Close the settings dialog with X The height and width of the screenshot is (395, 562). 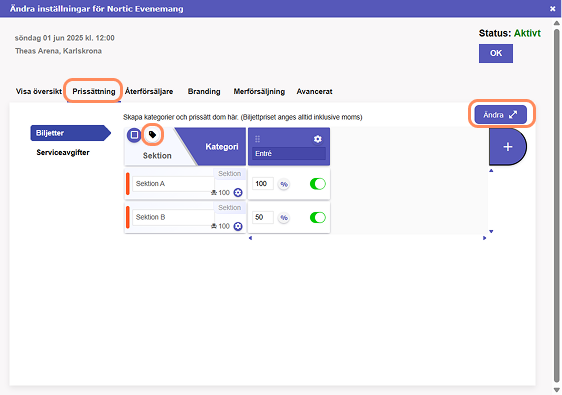552,9
